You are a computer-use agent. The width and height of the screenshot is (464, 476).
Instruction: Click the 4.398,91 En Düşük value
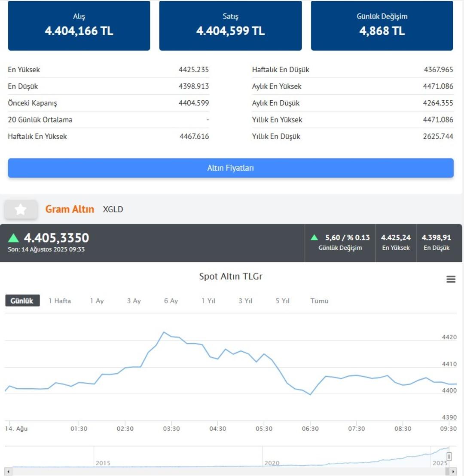pyautogui.click(x=437, y=237)
